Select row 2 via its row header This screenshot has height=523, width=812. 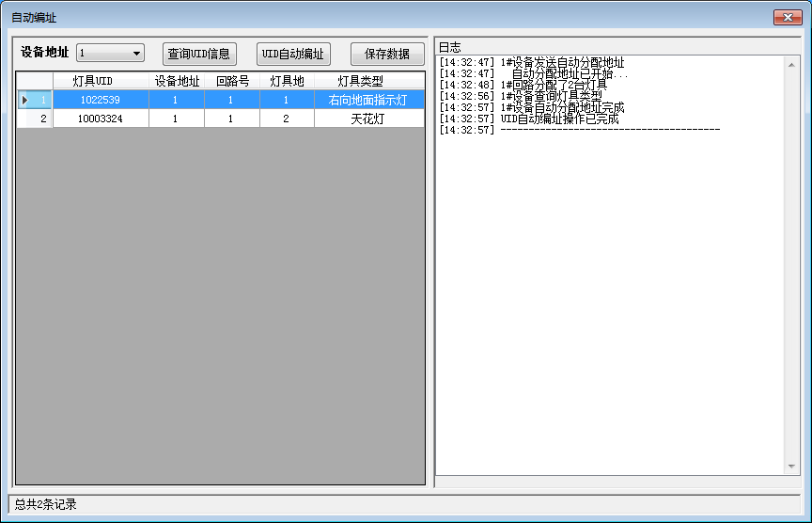(35, 119)
